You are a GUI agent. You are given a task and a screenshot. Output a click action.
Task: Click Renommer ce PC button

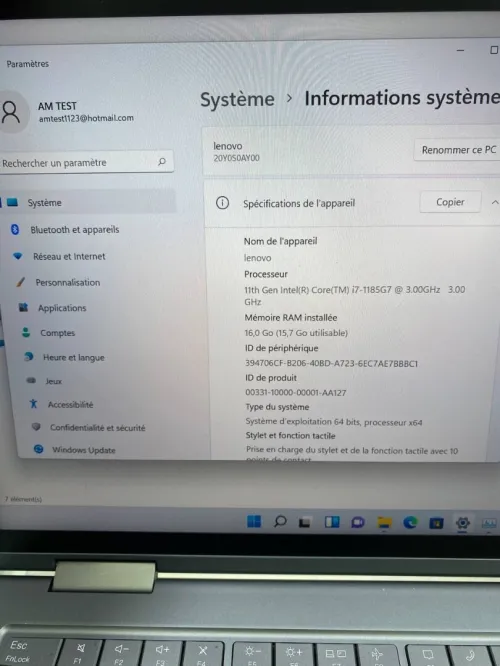[458, 150]
